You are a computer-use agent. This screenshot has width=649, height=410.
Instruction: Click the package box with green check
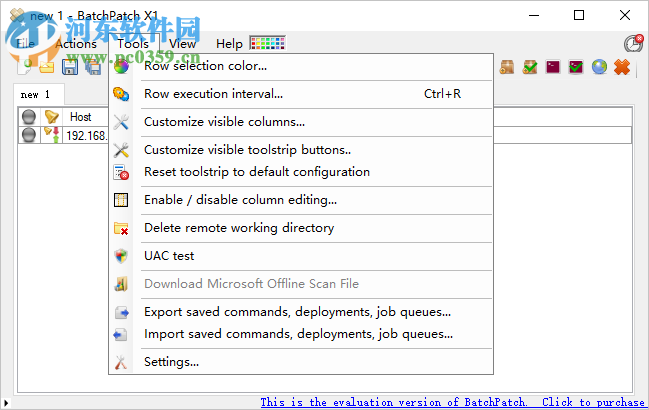tap(530, 67)
